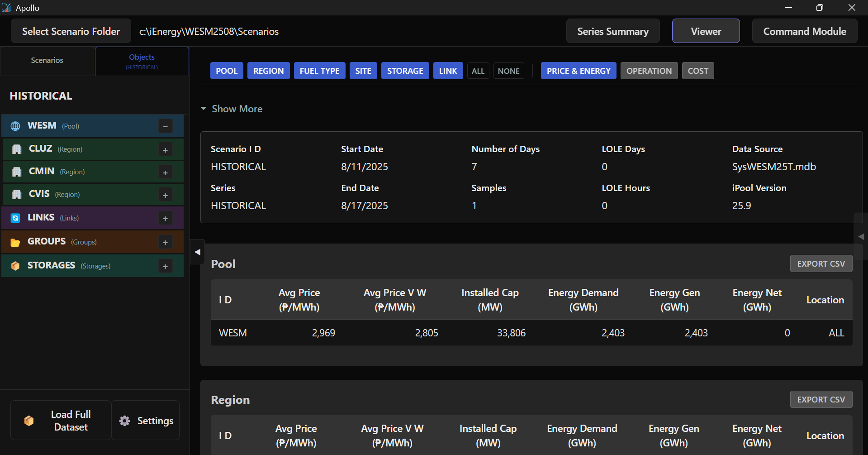Collapse the WESM pool tree node

tap(165, 126)
